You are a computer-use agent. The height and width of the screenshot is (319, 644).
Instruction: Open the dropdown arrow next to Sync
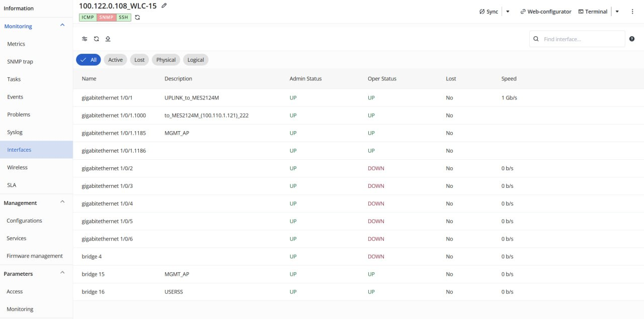[508, 12]
